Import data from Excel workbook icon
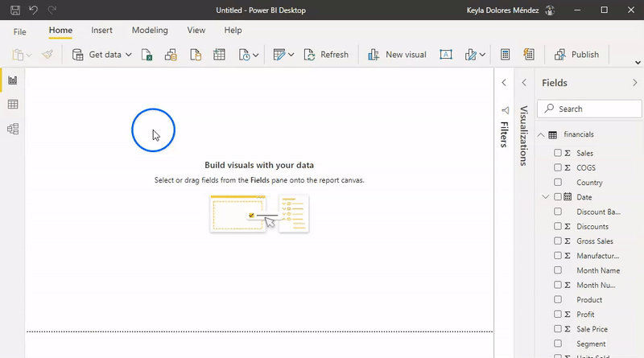Screen dimensions: 644x358 [x=147, y=55]
